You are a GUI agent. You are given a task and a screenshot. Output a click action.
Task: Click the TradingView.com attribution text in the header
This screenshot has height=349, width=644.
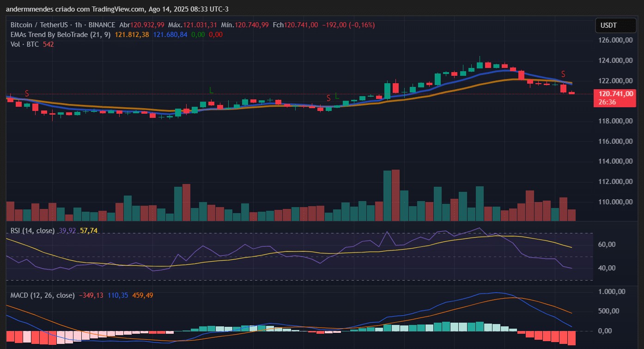(x=117, y=9)
